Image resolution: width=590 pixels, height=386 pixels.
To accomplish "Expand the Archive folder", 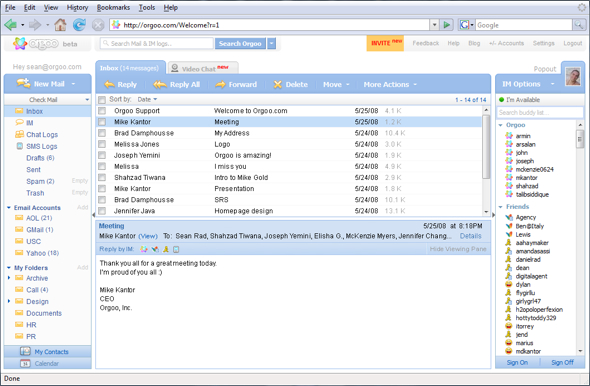I will [9, 278].
